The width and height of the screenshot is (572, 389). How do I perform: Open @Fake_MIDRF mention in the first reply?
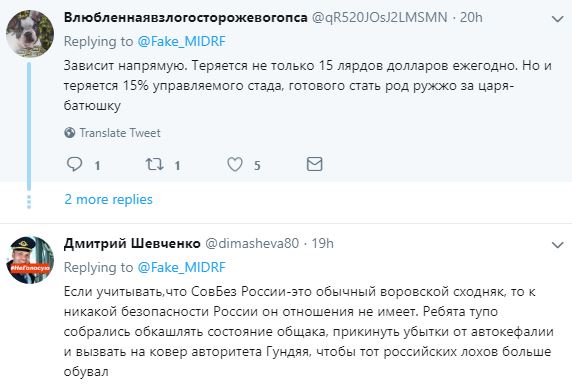182,42
